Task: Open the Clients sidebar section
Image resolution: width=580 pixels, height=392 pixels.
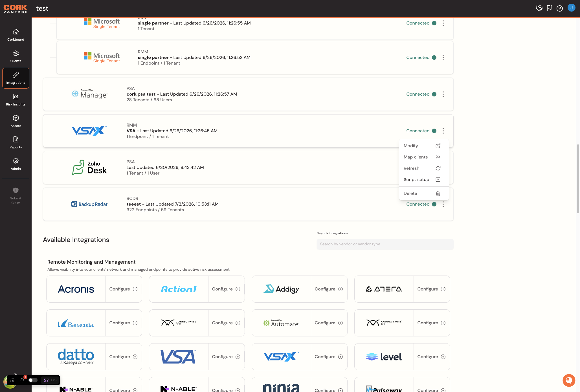Action: (x=16, y=56)
